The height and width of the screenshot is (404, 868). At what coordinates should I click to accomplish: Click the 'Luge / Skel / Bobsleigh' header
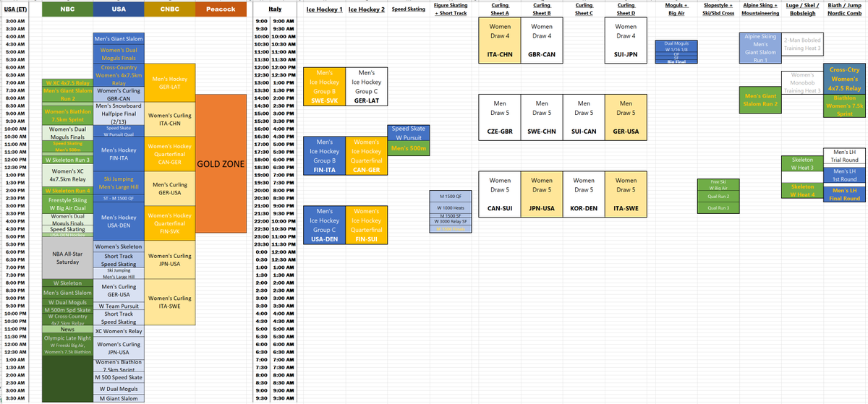coord(801,9)
